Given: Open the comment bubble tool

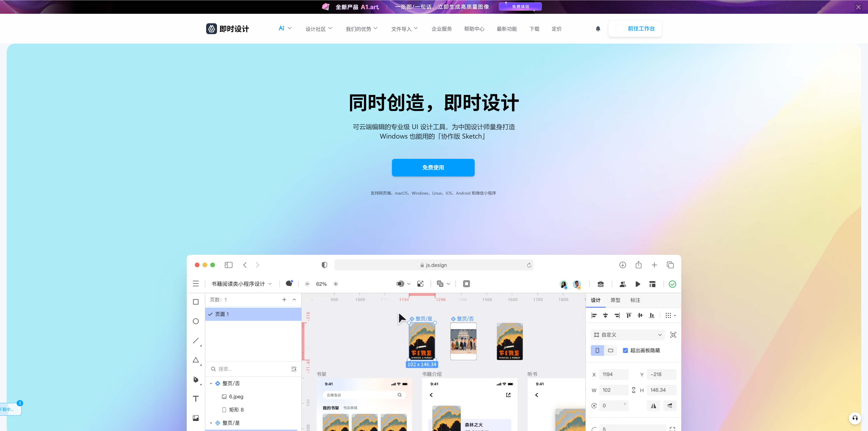Looking at the screenshot, I should (289, 284).
